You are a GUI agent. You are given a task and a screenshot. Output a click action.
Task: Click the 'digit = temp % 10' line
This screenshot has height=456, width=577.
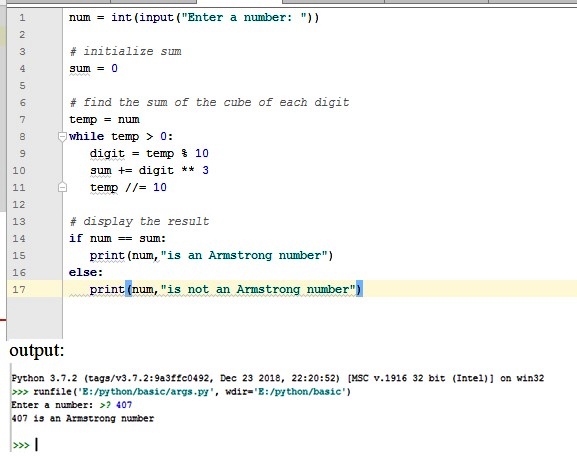[x=149, y=153]
